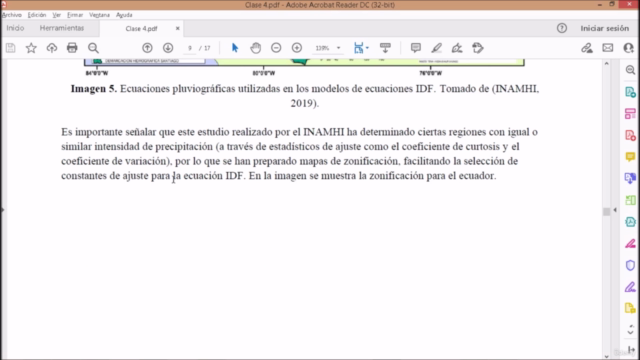The height and width of the screenshot is (360, 640).
Task: Open the find text magnifier in the toolbar
Action: pyautogui.click(x=93, y=48)
